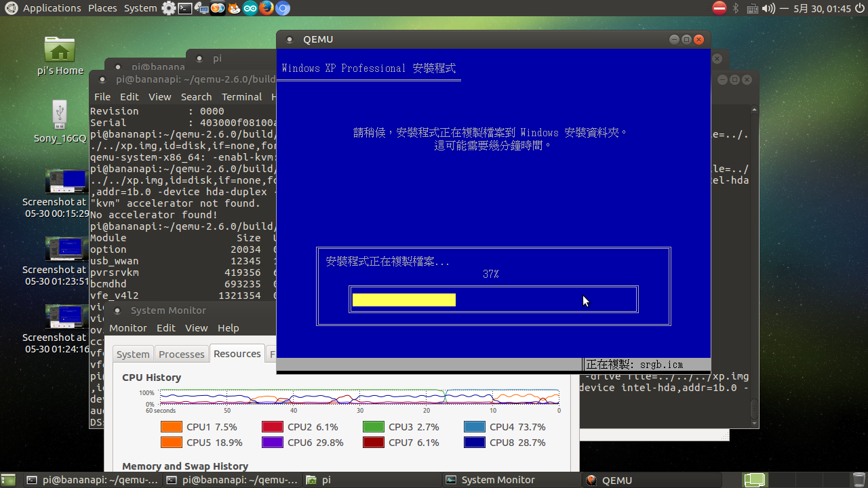Screen dimensions: 868x488
Task: Open the View menu in System Monitor
Action: pyautogui.click(x=197, y=328)
